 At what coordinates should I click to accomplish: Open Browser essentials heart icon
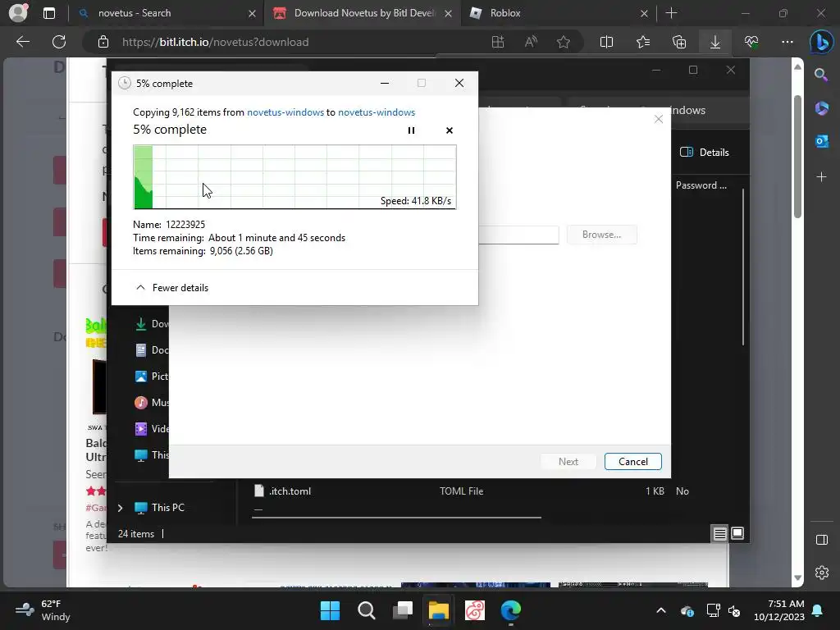(751, 42)
